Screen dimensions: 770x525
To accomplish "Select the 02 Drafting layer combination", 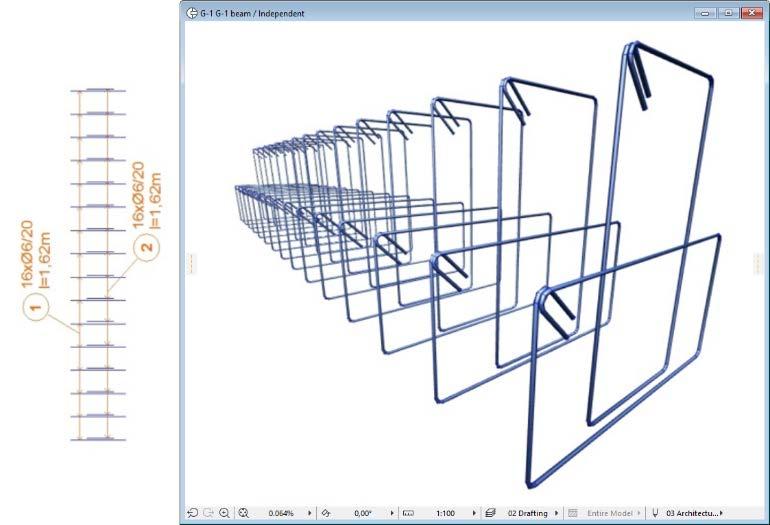I will tap(527, 513).
